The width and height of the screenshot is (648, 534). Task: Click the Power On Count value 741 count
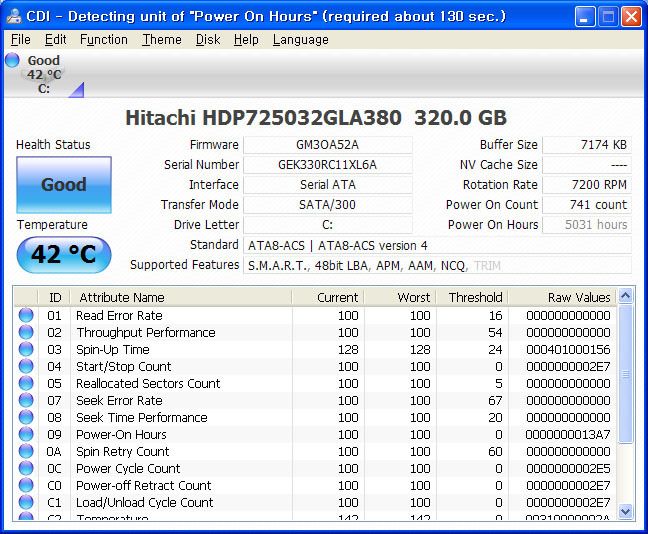[x=587, y=205]
